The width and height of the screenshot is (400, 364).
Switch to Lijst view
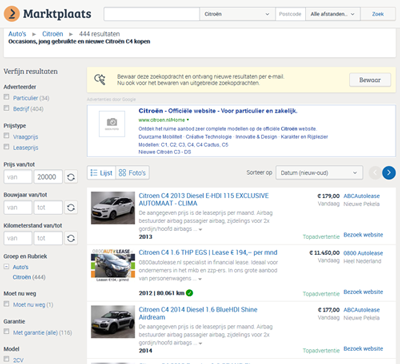coord(102,173)
